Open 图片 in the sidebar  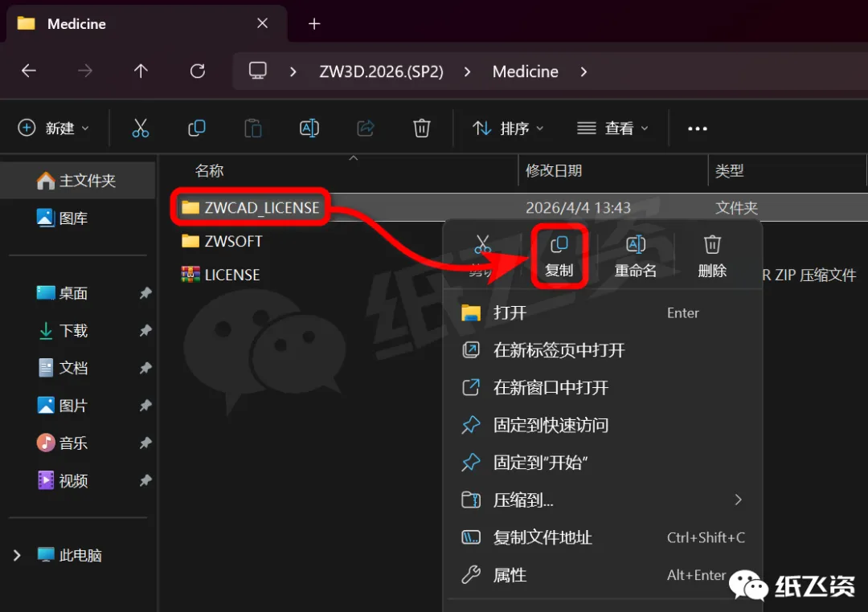[62, 406]
